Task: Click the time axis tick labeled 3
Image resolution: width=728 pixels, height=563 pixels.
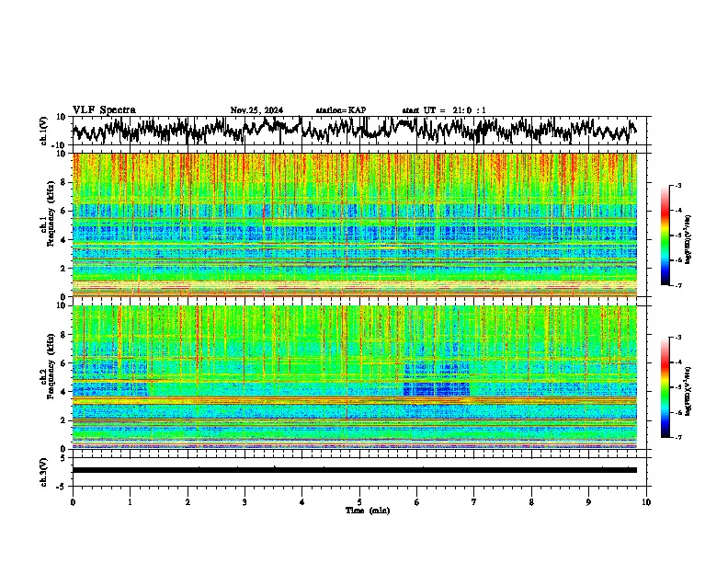Action: point(245,502)
